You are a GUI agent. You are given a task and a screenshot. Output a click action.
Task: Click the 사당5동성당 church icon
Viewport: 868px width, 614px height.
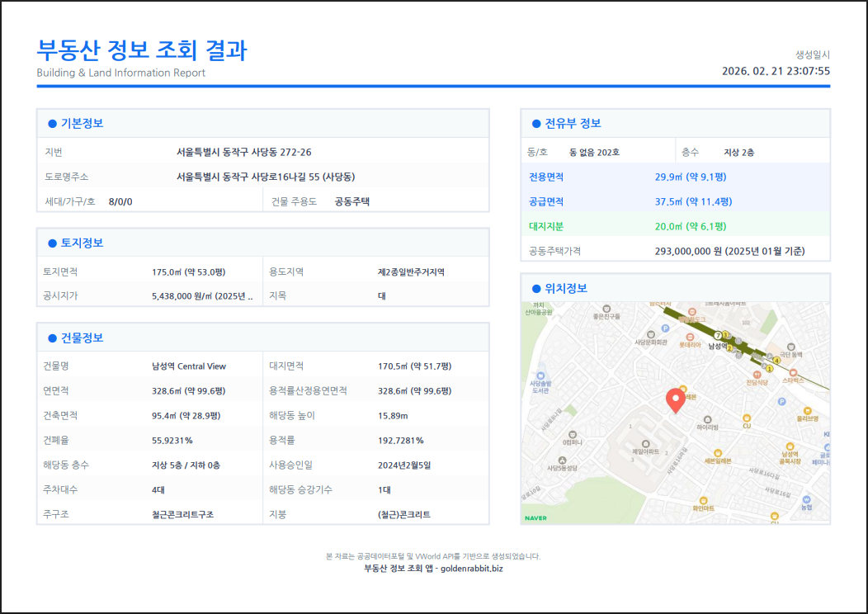(562, 459)
